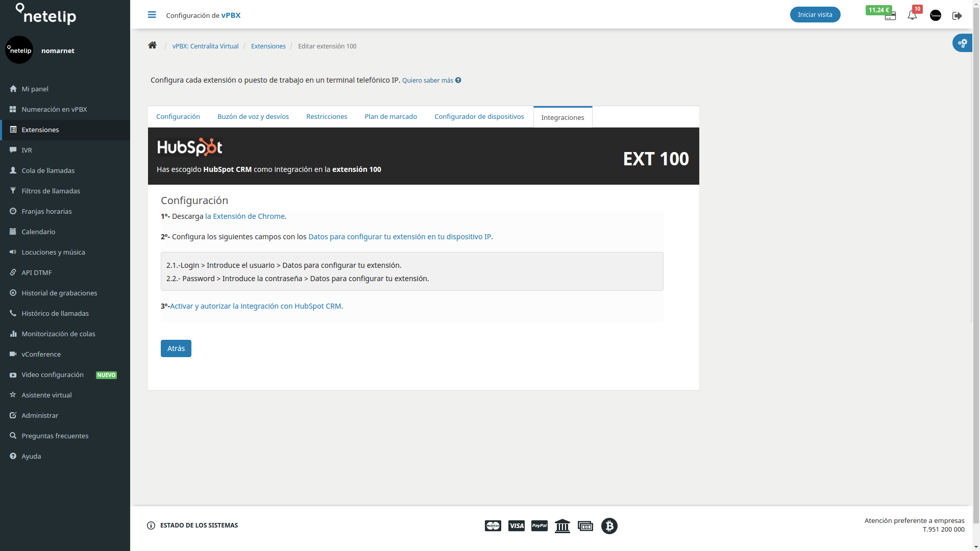
Task: Click the 11,24 € balance badge
Action: tap(878, 10)
